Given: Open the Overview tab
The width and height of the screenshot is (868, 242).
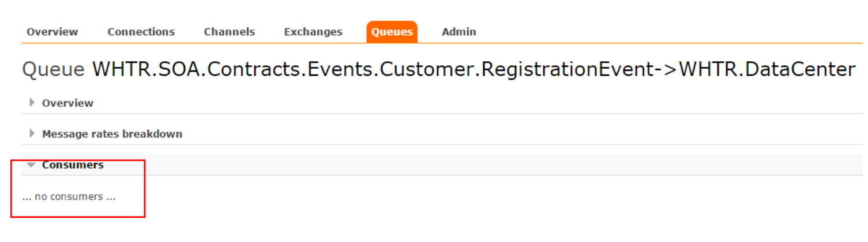Looking at the screenshot, I should [x=52, y=32].
